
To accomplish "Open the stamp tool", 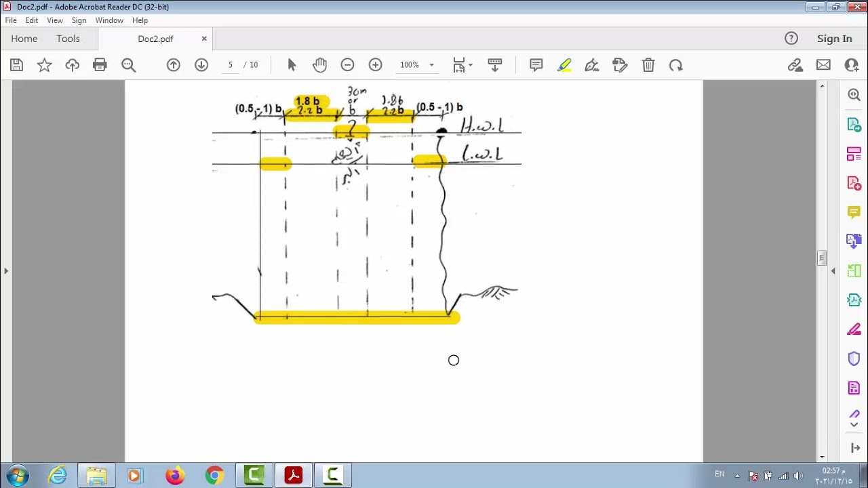I will coord(620,65).
